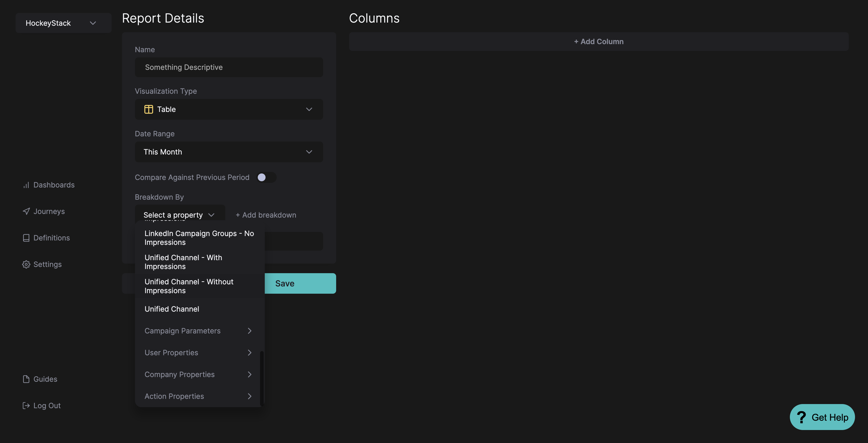Open the HockeyStack workspace dropdown
Image resolution: width=868 pixels, height=443 pixels.
pyautogui.click(x=63, y=23)
